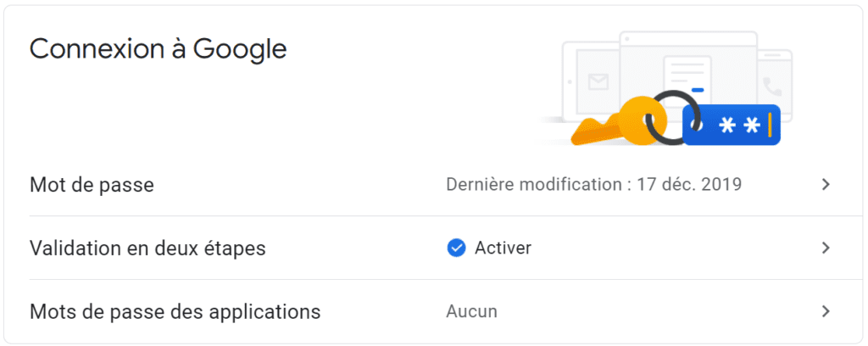Click the blue checkmark icon next to Activer

(456, 248)
